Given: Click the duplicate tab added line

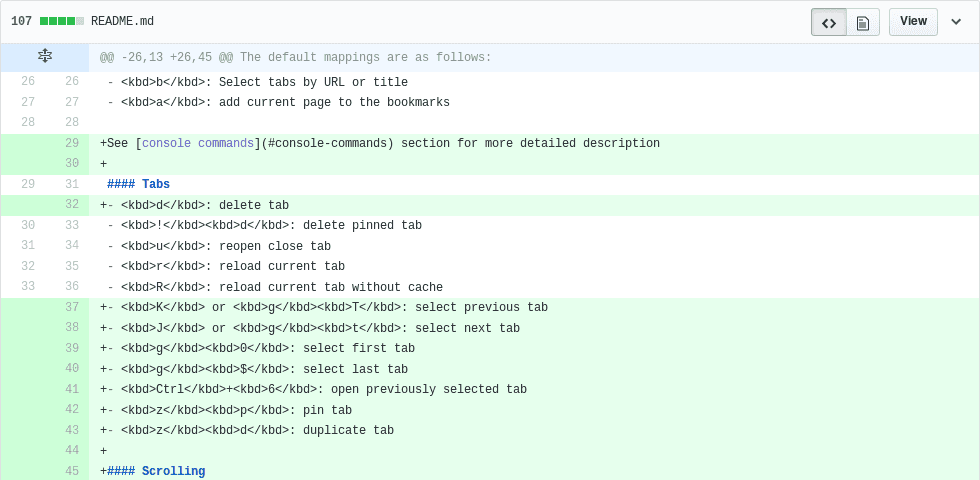Looking at the screenshot, I should pyautogui.click(x=534, y=430).
